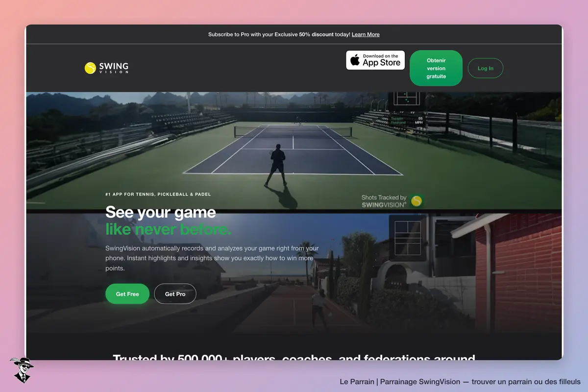The height and width of the screenshot is (392, 588).
Task: Click the SwingVision description paragraph
Action: pyautogui.click(x=212, y=258)
